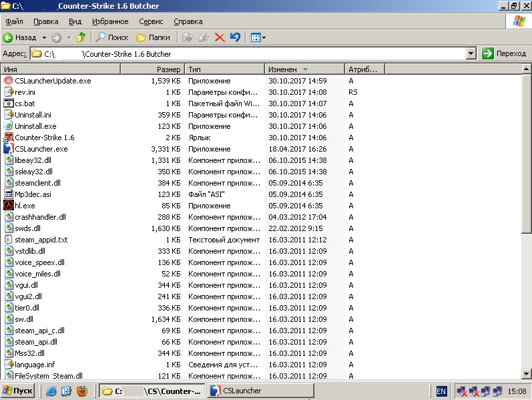Screen dimensions: 532x400
Task: Open the Сервис menu
Action: [x=151, y=21]
